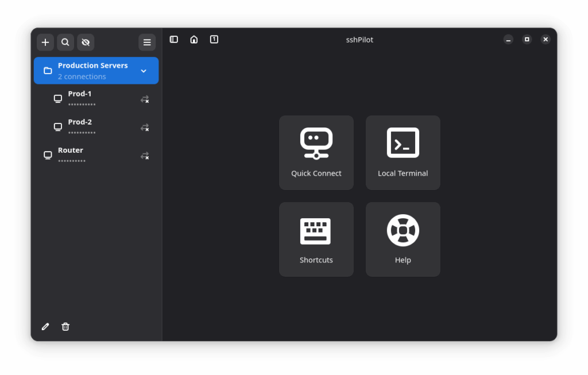Launch Local Terminal tile
The image size is (588, 375).
point(403,153)
